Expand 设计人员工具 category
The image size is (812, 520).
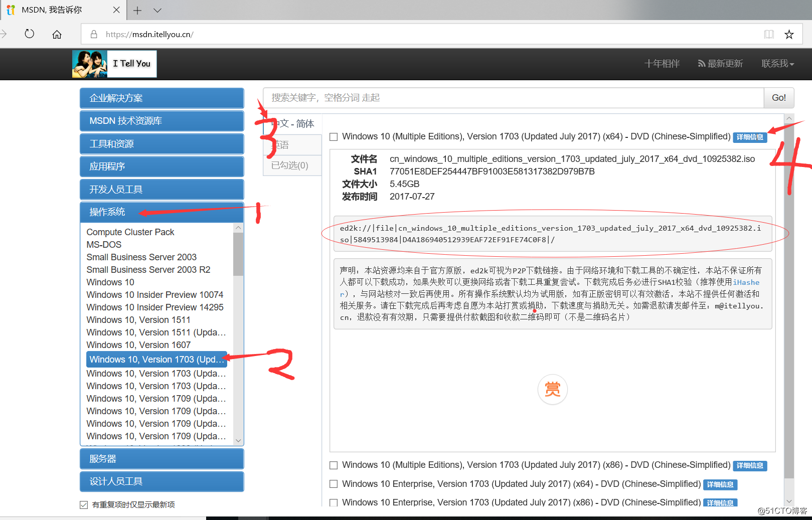pos(162,481)
